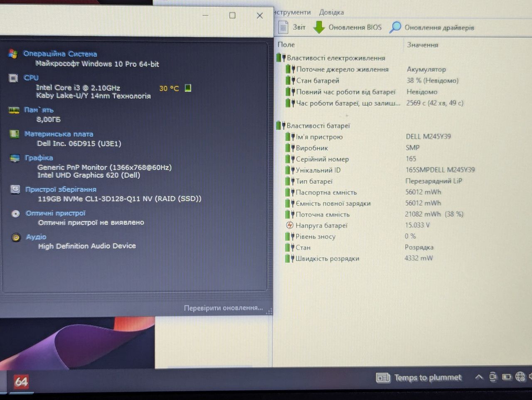Open the Графіка section link in Speccy
Viewport: 532px width, 400px height.
pyautogui.click(x=39, y=158)
